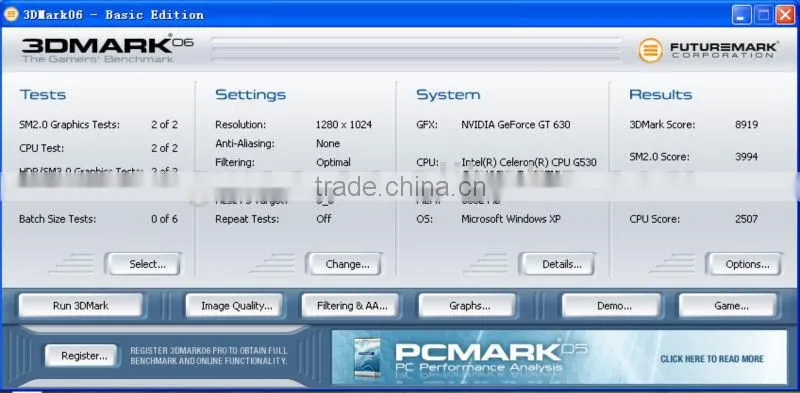The height and width of the screenshot is (393, 800).
Task: Click Select under Tests
Action: pyautogui.click(x=143, y=264)
